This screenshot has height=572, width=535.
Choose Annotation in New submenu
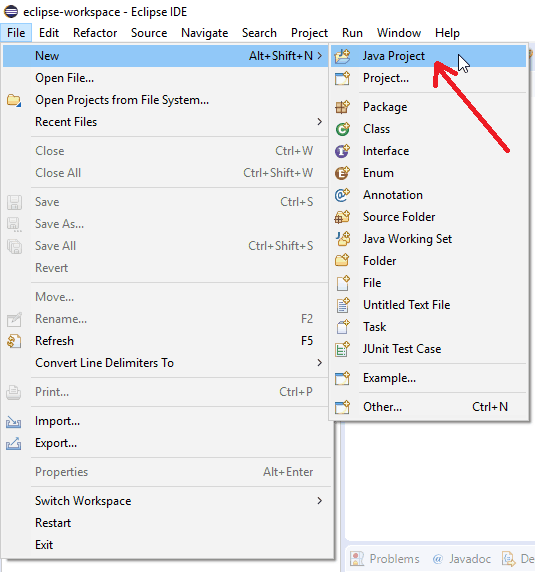(x=429, y=195)
